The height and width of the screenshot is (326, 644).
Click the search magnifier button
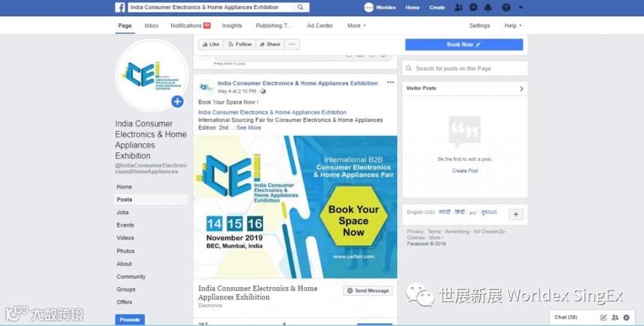click(300, 7)
